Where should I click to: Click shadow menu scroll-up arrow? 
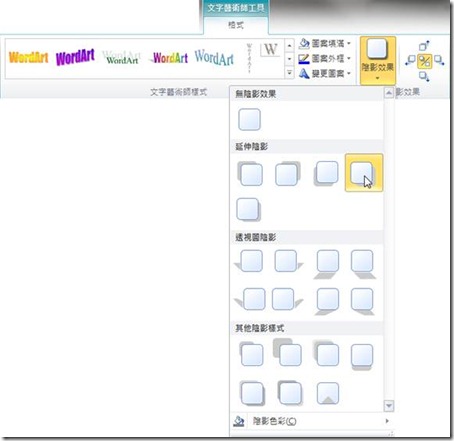tap(389, 92)
